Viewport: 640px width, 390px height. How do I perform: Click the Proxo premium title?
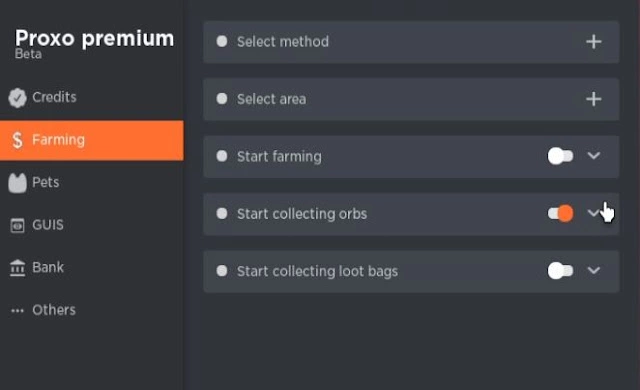coord(95,38)
